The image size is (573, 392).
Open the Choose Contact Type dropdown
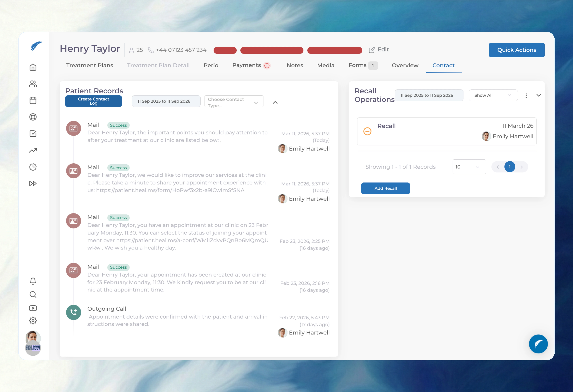234,101
